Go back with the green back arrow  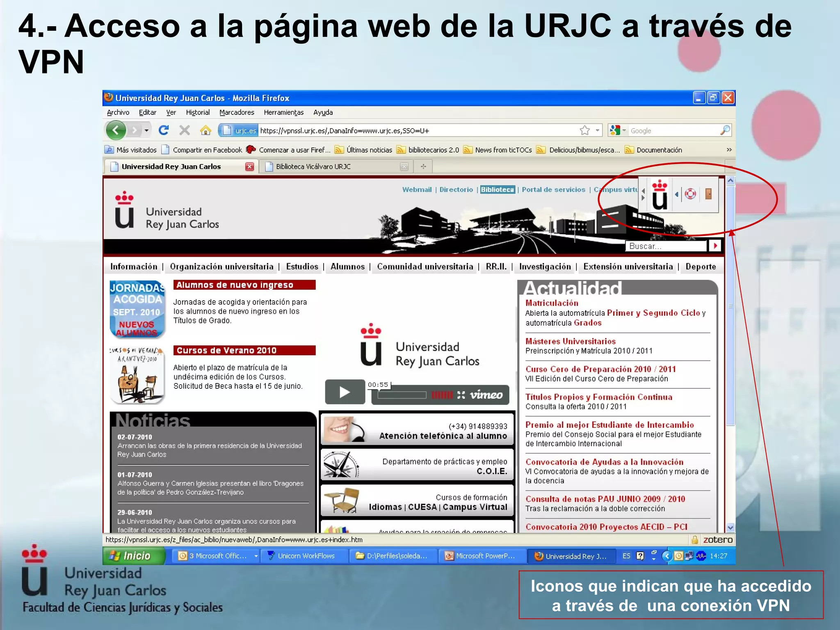coord(116,130)
